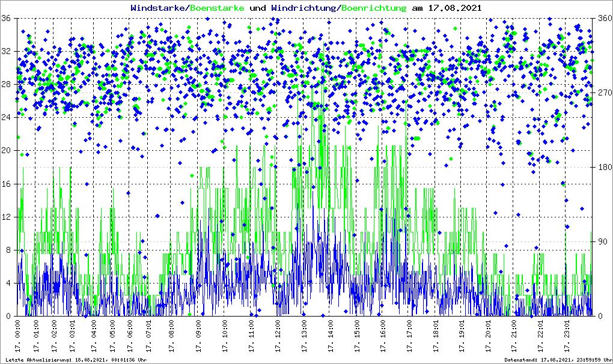Click the "17. 15:00" time axis label
Viewport: 613px width, 364px height.
click(356, 339)
